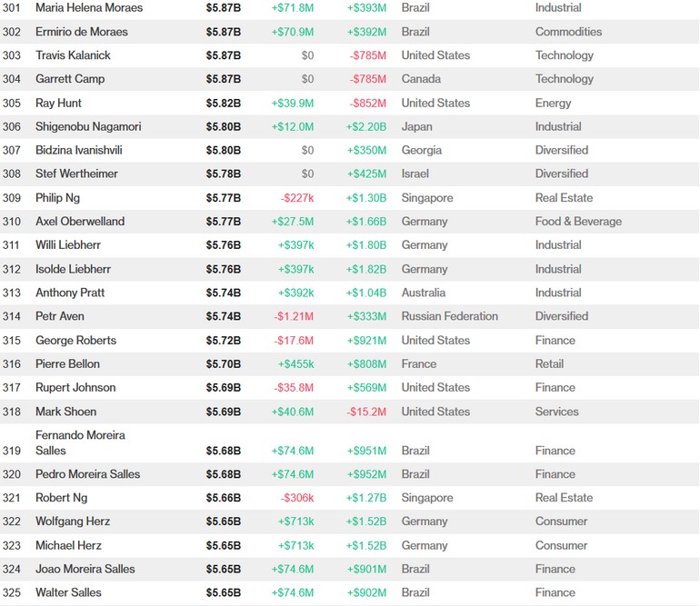The image size is (700, 606).
Task: Click on Garrett Camp's name
Action: (70, 79)
